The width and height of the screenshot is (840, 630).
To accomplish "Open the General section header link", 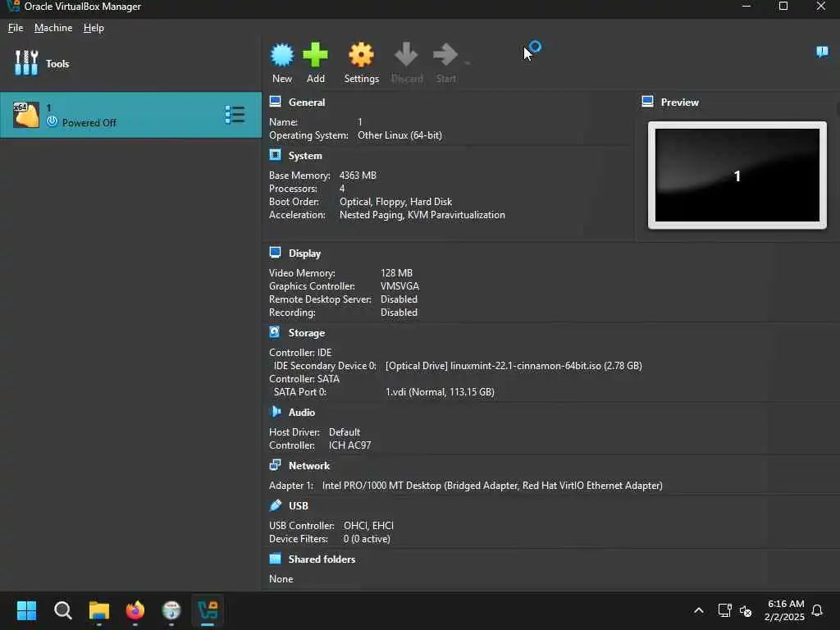I will (307, 103).
